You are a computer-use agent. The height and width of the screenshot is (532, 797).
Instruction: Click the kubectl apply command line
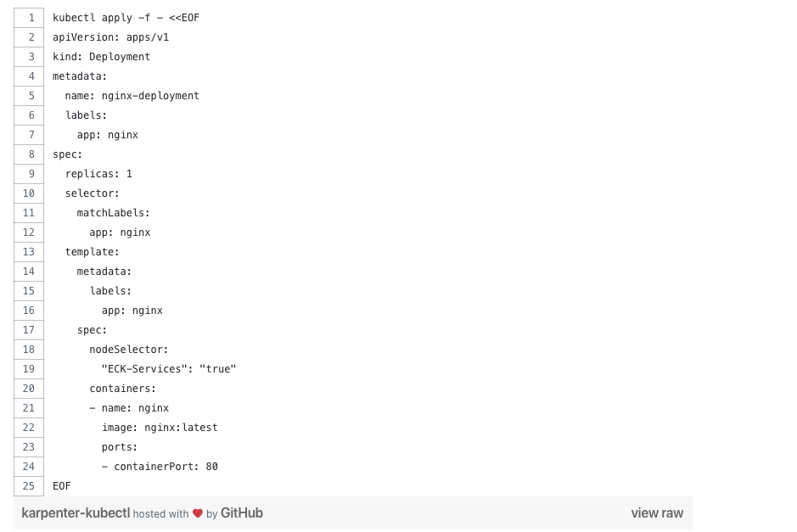(126, 18)
